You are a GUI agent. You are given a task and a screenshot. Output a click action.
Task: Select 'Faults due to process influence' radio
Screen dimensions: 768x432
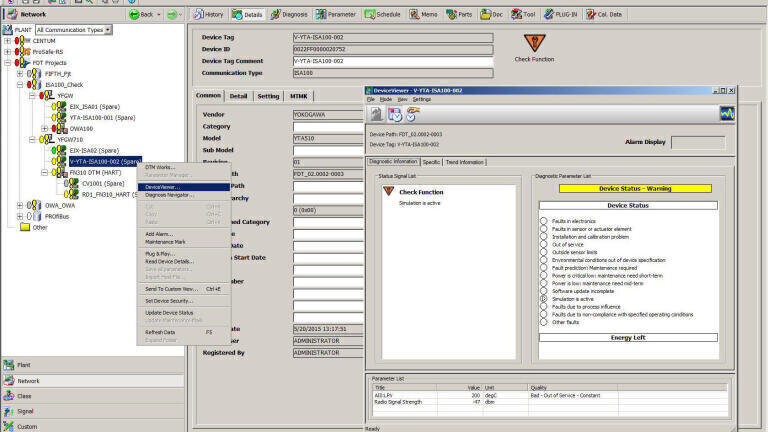(544, 307)
